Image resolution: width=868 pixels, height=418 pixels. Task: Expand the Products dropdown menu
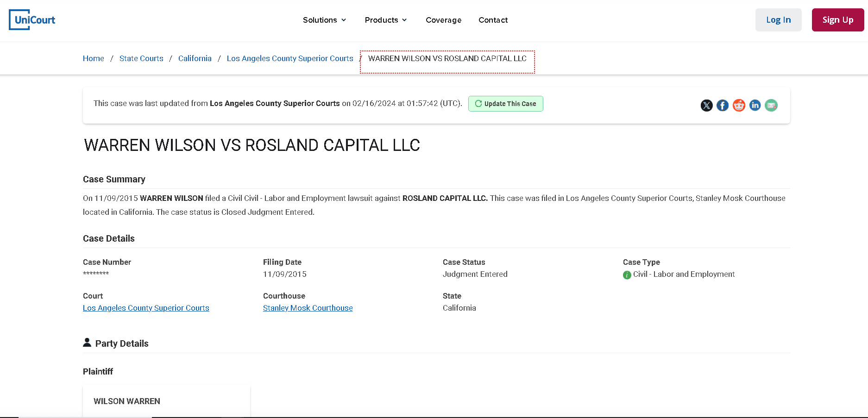pyautogui.click(x=385, y=20)
